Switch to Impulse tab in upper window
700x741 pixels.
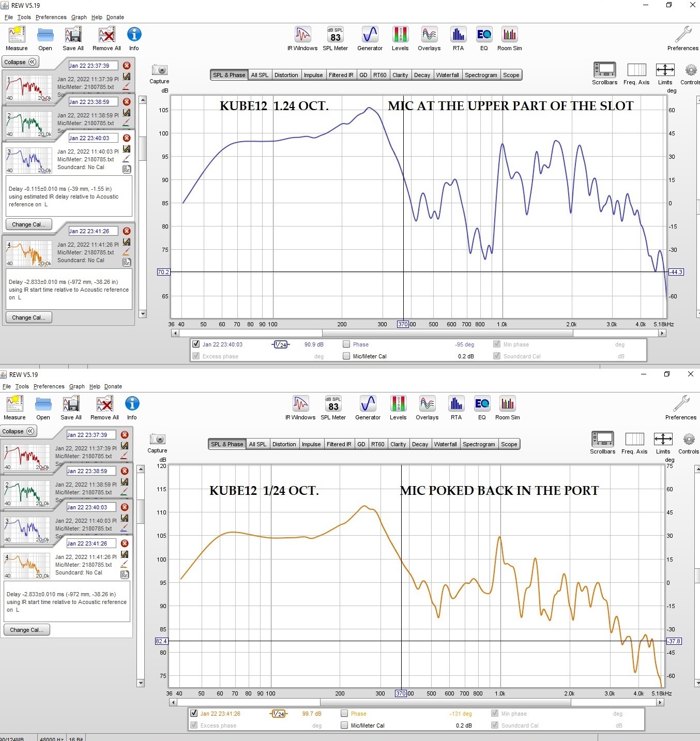[313, 75]
